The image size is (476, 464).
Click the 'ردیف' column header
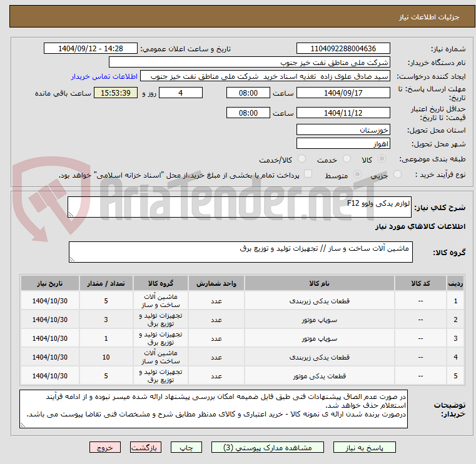[x=455, y=283]
